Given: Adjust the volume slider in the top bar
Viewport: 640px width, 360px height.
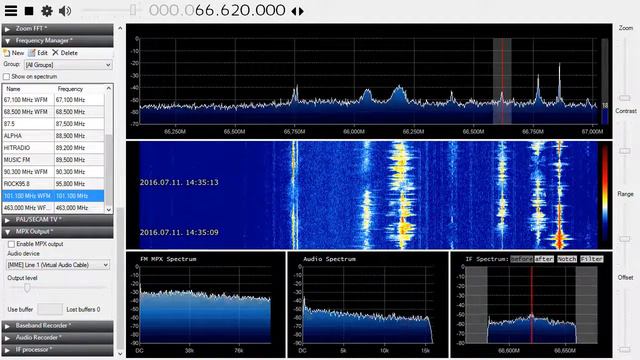Looking at the screenshot, I should (133, 10).
